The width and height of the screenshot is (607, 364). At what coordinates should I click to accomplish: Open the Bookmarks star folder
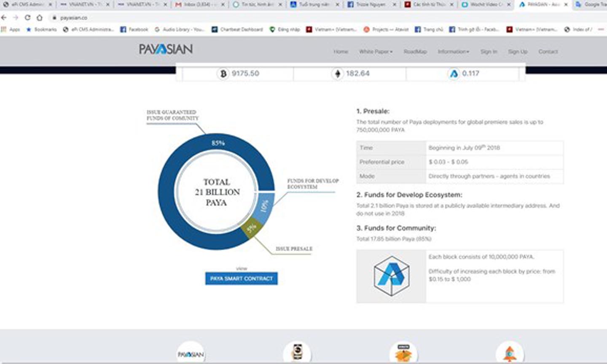click(41, 29)
